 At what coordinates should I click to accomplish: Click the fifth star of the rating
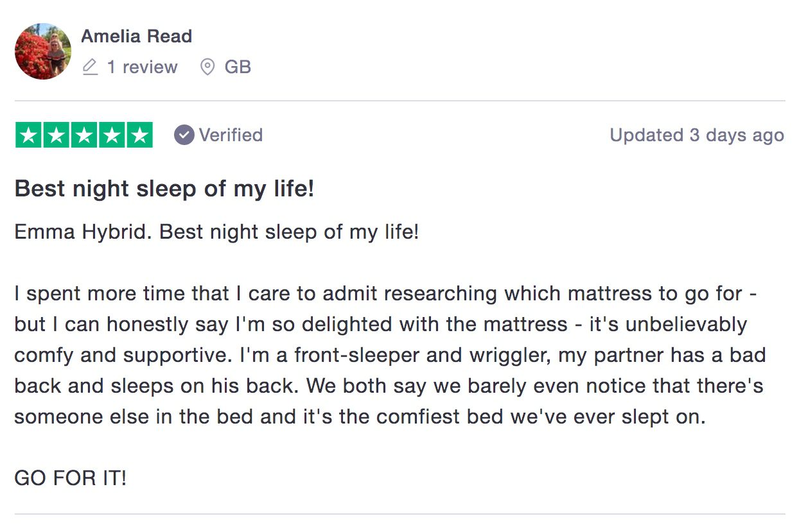click(139, 135)
